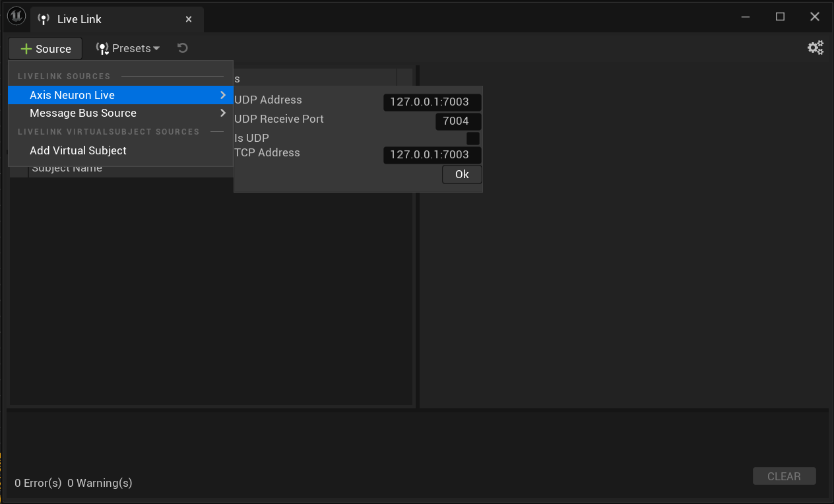Expand the Axis Neuron Live submenu arrow
This screenshot has height=504, width=834.
pos(223,95)
